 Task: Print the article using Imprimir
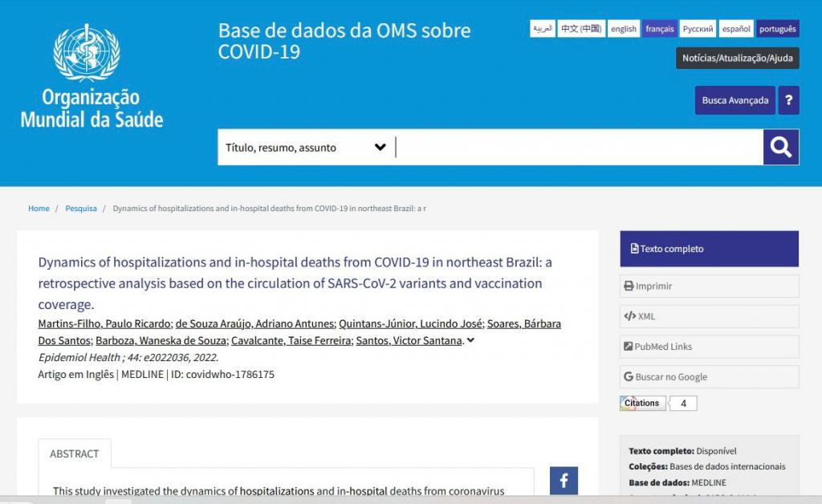coord(709,286)
